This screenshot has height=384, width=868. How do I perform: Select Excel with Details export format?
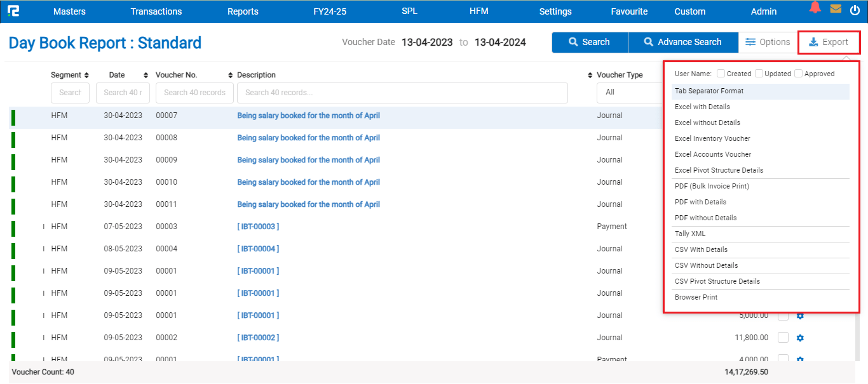click(702, 107)
